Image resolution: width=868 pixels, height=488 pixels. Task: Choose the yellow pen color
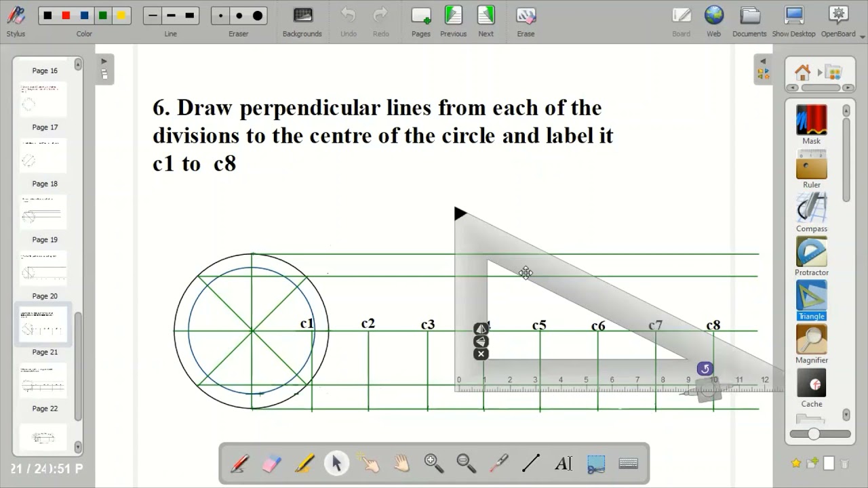click(x=121, y=16)
